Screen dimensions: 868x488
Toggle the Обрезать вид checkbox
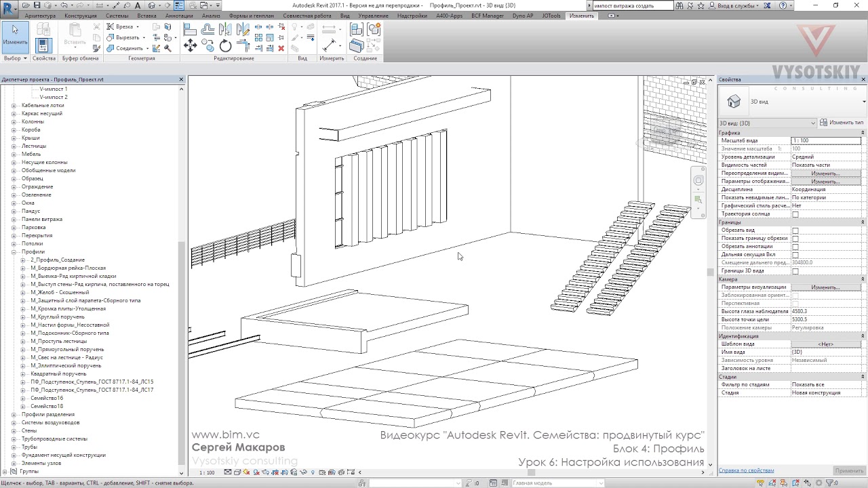tap(795, 230)
